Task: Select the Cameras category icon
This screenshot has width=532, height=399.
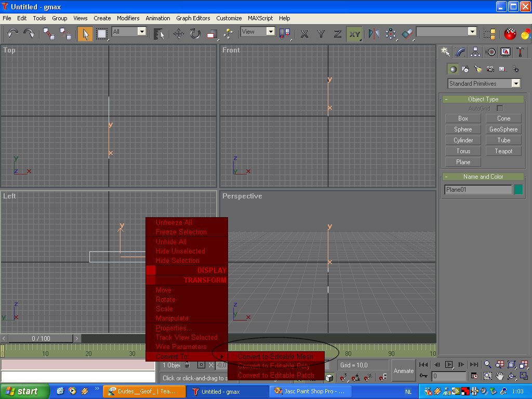Action: tap(490, 69)
